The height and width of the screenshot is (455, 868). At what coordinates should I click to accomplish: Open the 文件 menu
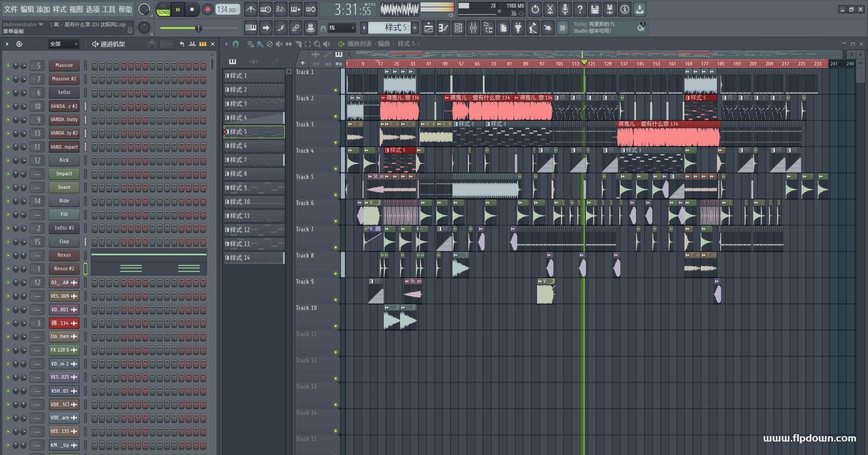[11, 9]
